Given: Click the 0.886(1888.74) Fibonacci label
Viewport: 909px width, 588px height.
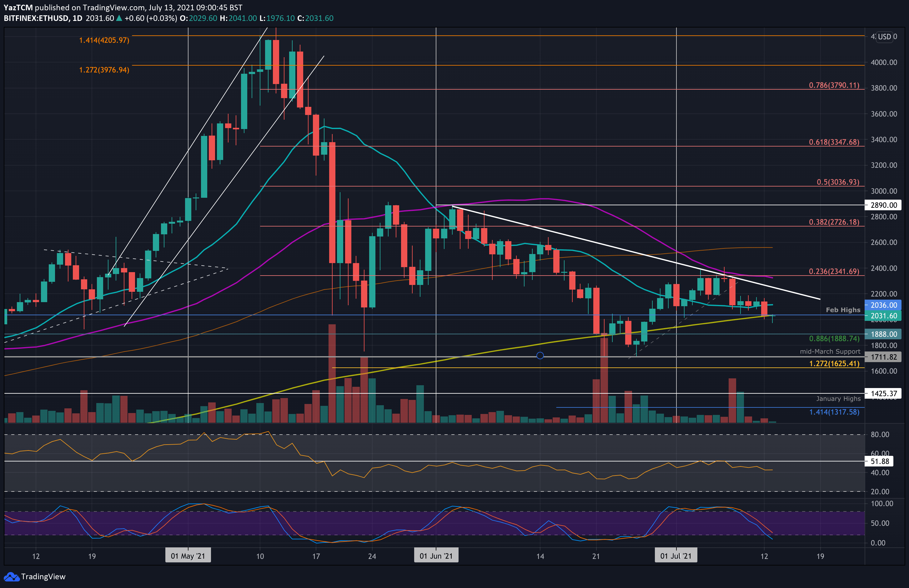Looking at the screenshot, I should (x=834, y=339).
